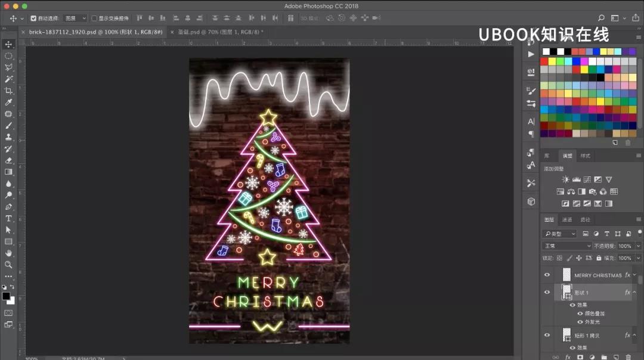
Task: Open the 正常 blend mode dropdown
Action: [x=567, y=246]
